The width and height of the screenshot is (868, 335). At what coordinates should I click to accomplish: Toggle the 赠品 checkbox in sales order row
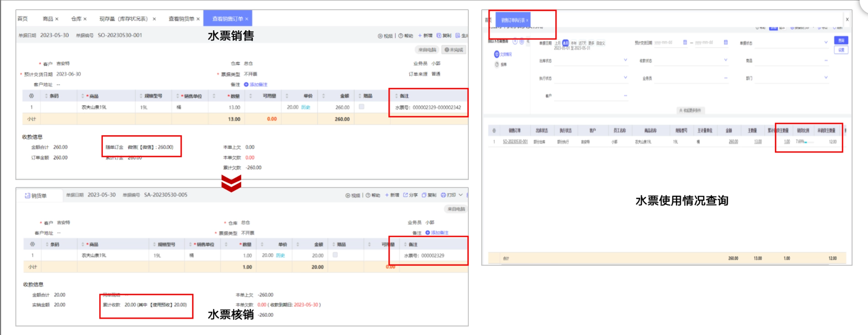click(x=361, y=107)
